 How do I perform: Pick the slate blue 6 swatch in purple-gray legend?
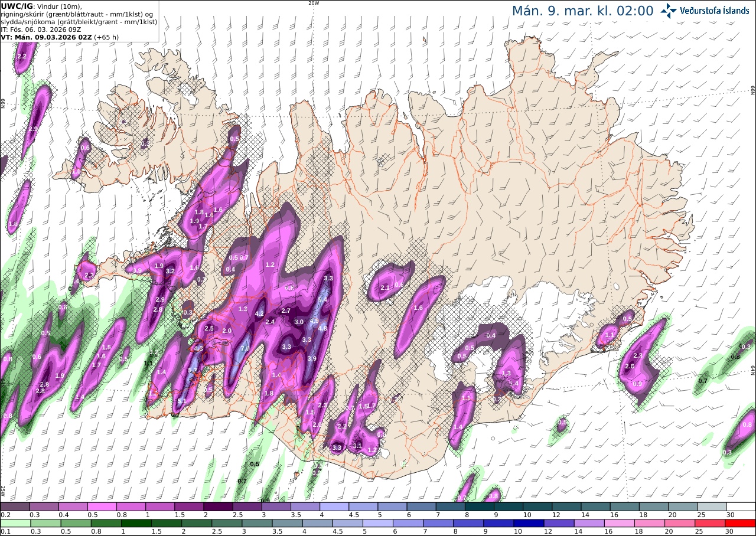[x=421, y=506]
